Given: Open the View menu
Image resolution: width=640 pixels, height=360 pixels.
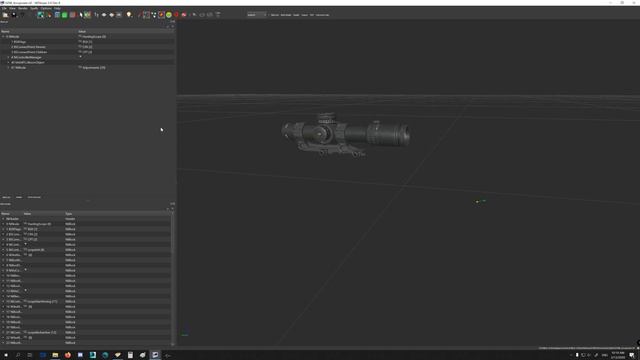Looking at the screenshot, I should pos(12,8).
